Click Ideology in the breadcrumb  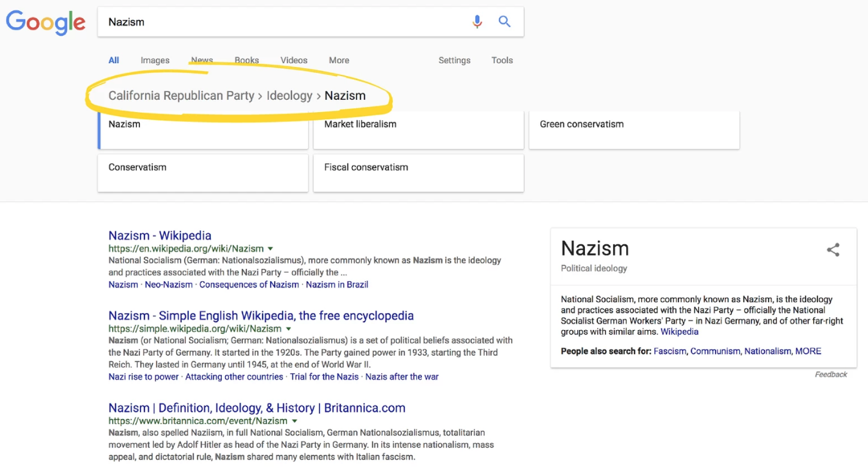(x=290, y=95)
